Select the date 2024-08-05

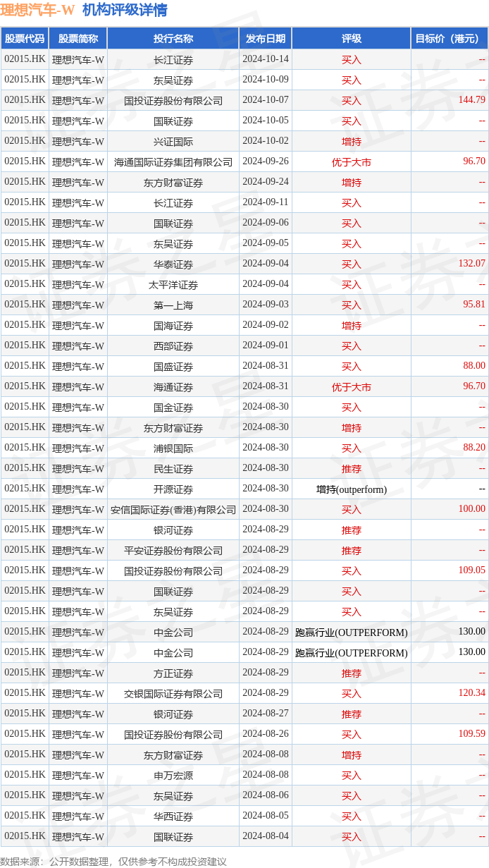click(266, 816)
